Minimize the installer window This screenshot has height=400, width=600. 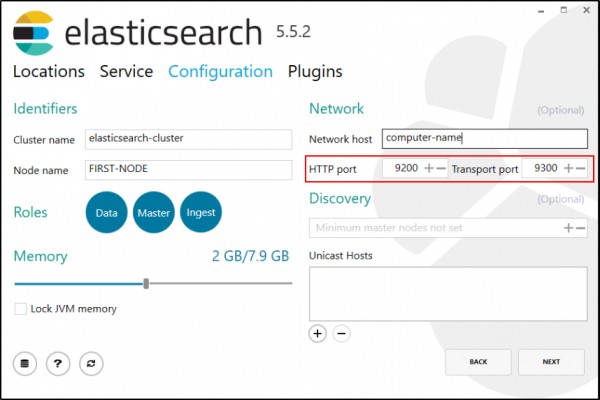[541, 11]
